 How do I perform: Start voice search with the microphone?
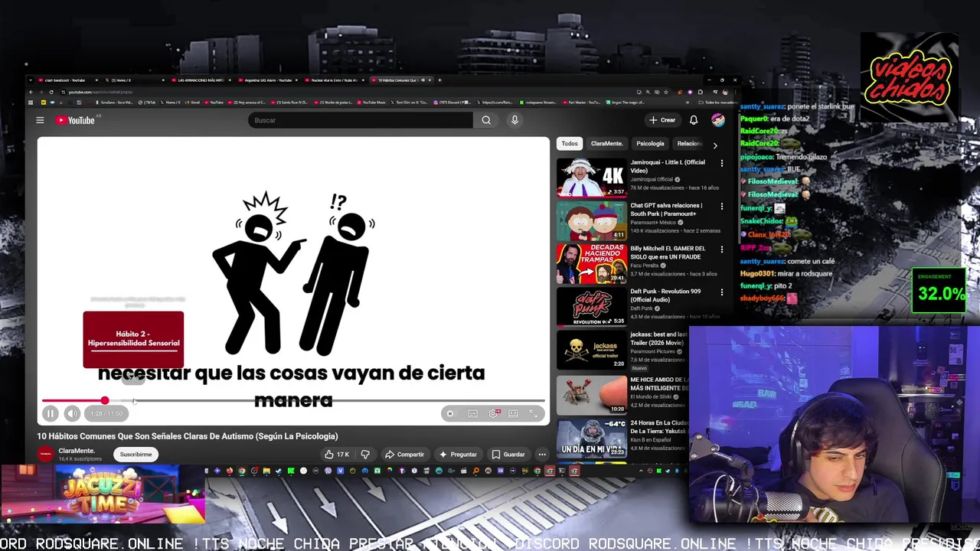tap(514, 120)
